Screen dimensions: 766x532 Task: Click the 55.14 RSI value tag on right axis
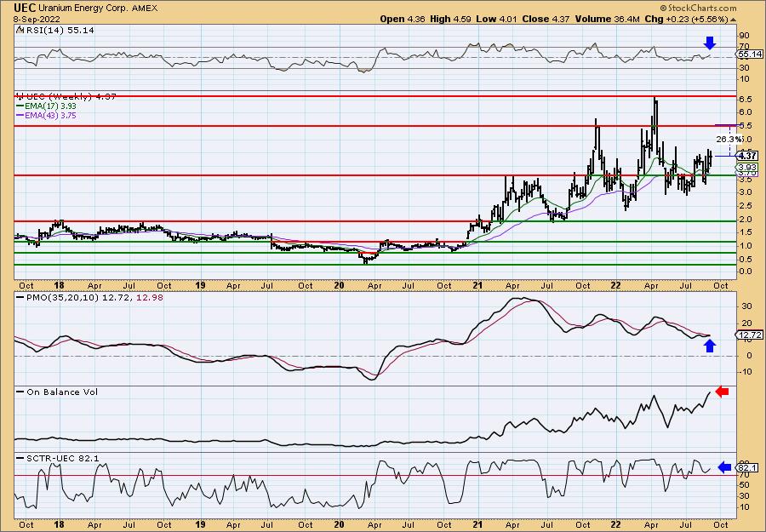(750, 54)
